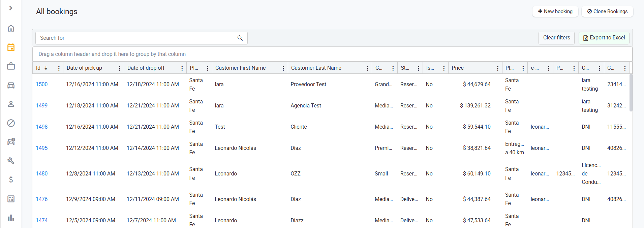Open the home icon in sidebar
The image size is (644, 228).
(11, 28)
